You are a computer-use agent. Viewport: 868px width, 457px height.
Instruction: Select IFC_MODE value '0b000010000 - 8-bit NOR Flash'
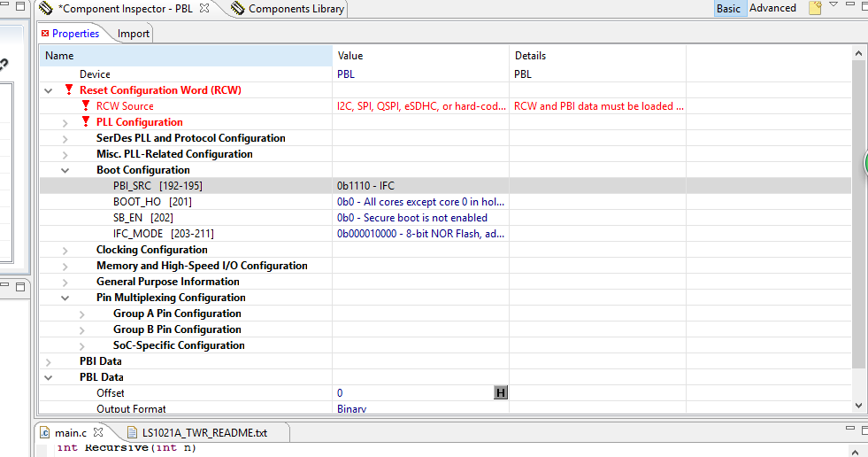click(x=420, y=234)
